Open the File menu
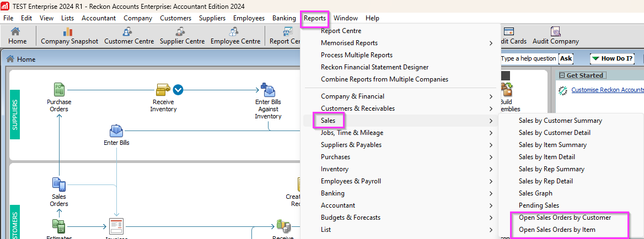The height and width of the screenshot is (239, 644). click(8, 18)
